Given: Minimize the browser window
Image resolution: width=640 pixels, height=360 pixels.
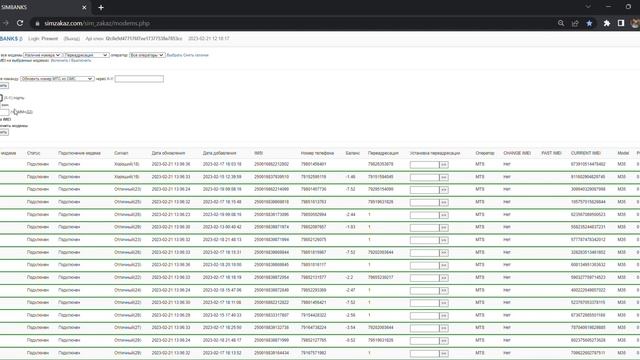Looking at the screenshot, I should (x=608, y=7).
